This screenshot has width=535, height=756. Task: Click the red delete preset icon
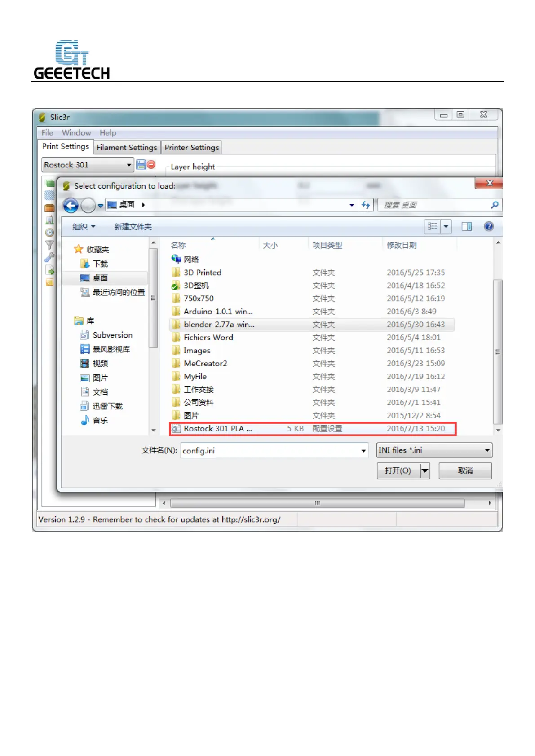(x=151, y=165)
